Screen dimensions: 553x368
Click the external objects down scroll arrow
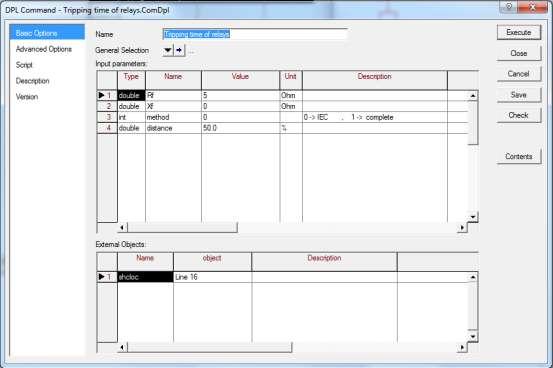click(x=473, y=337)
